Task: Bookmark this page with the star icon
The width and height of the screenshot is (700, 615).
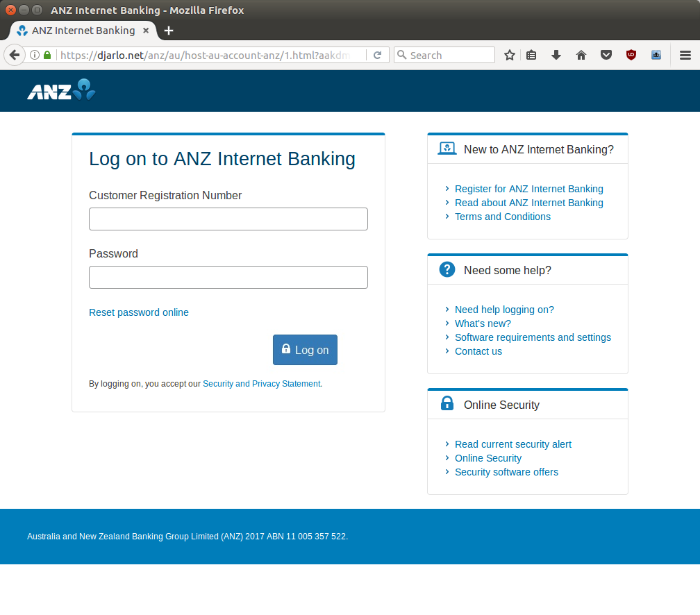Action: pos(510,55)
